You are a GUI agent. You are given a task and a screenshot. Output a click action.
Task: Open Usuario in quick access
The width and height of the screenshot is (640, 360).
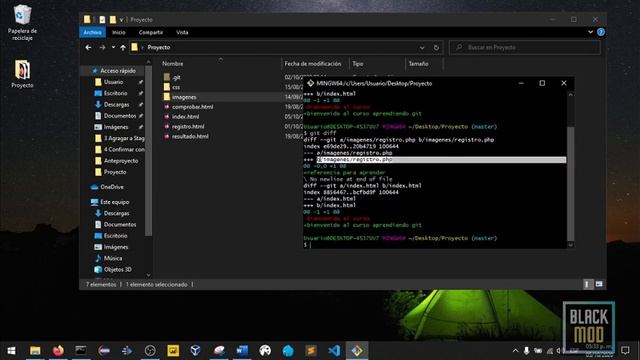113,82
